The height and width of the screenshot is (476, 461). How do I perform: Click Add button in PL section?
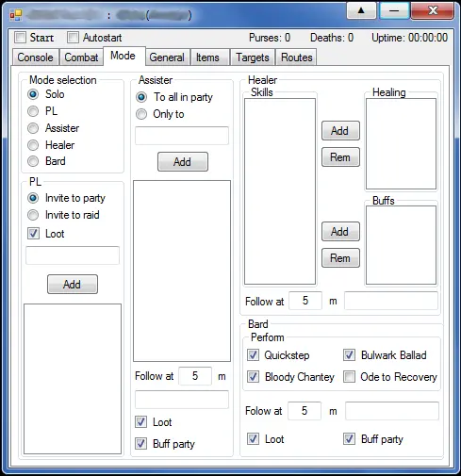[73, 285]
